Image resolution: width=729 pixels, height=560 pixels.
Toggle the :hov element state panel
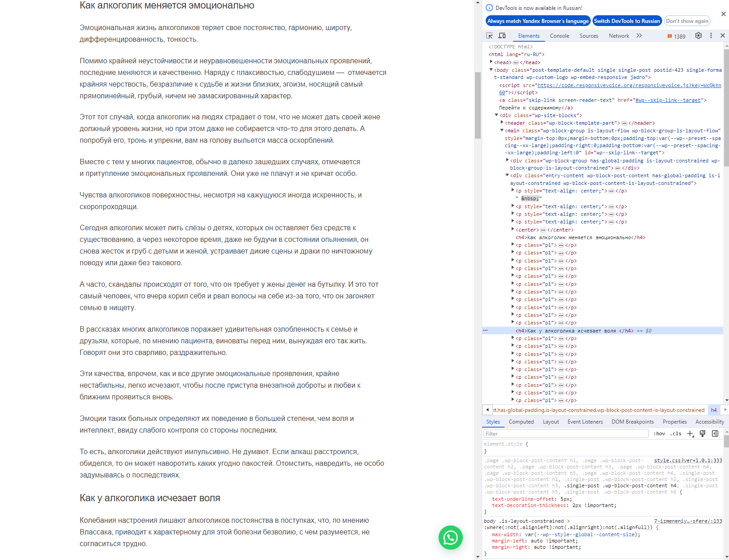(x=659, y=434)
